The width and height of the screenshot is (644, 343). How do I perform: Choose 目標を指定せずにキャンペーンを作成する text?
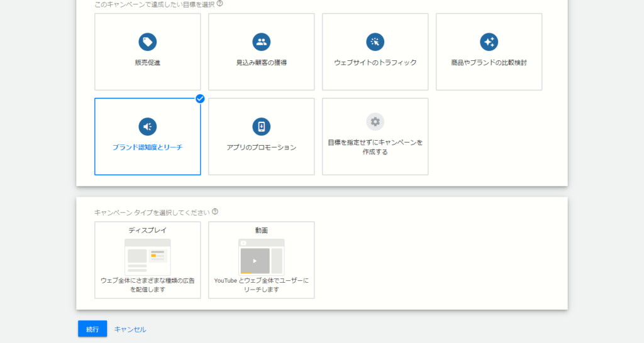point(375,147)
